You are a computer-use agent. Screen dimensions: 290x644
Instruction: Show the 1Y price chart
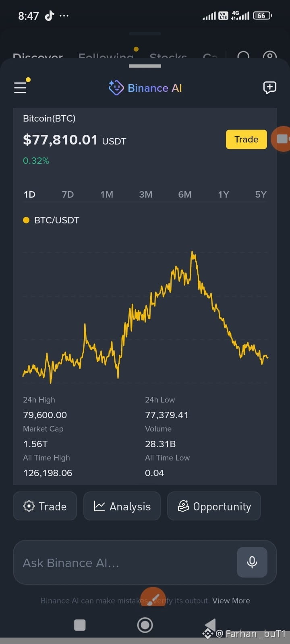pos(224,194)
